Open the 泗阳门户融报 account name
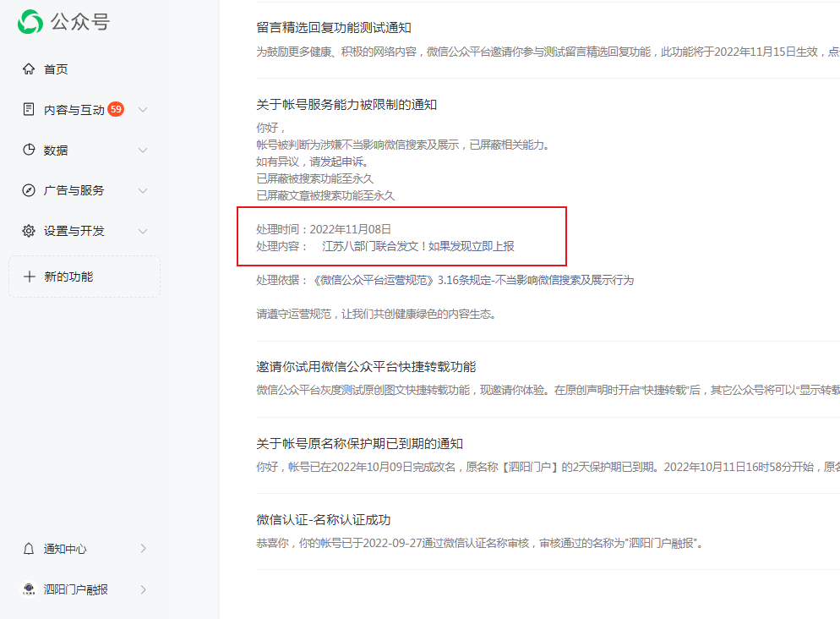The height and width of the screenshot is (619, 840). click(x=75, y=589)
